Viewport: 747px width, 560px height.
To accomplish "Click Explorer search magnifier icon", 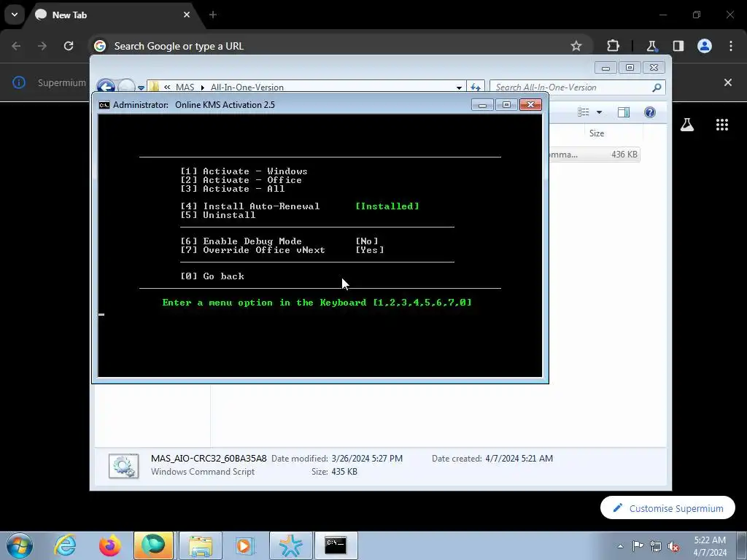I will (x=657, y=87).
